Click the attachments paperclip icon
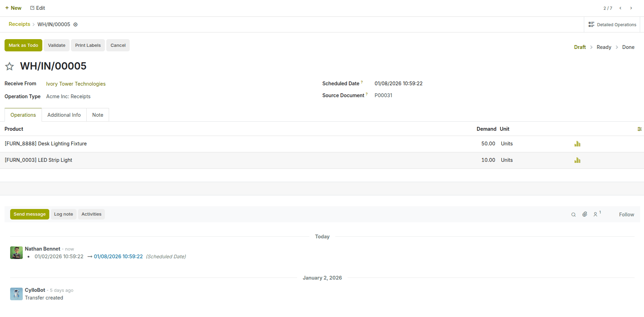 (585, 214)
